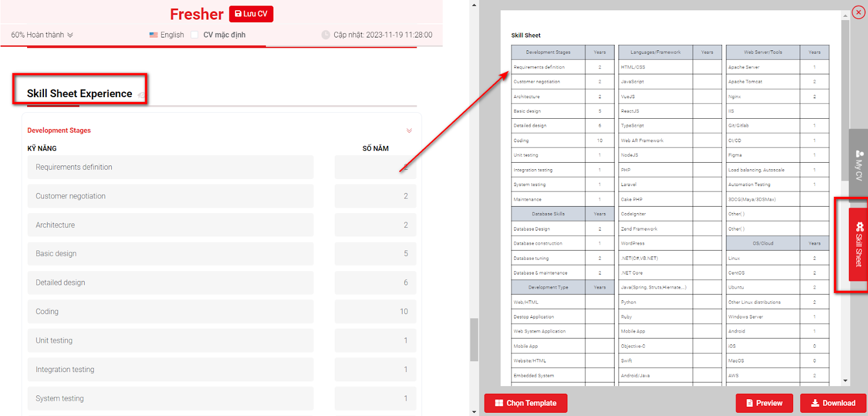Click the Languages/Framework header in preview table
The image size is (868, 416).
point(655,52)
